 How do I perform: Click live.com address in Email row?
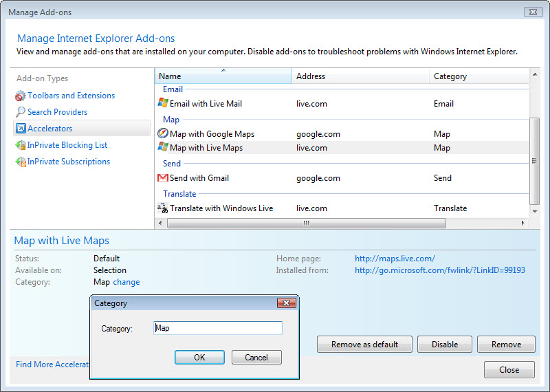coord(312,104)
